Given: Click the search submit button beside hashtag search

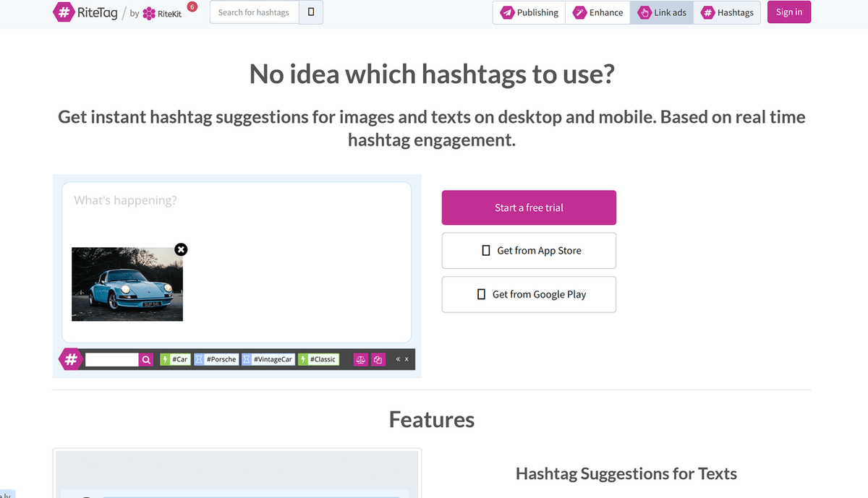Looking at the screenshot, I should [311, 12].
